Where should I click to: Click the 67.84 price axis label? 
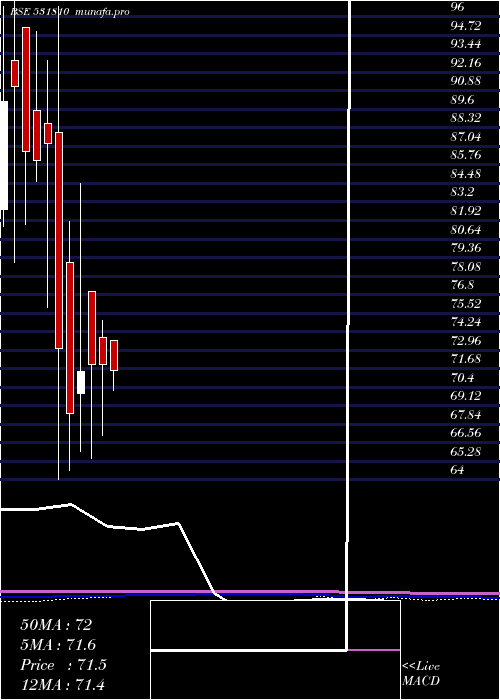pyautogui.click(x=466, y=415)
